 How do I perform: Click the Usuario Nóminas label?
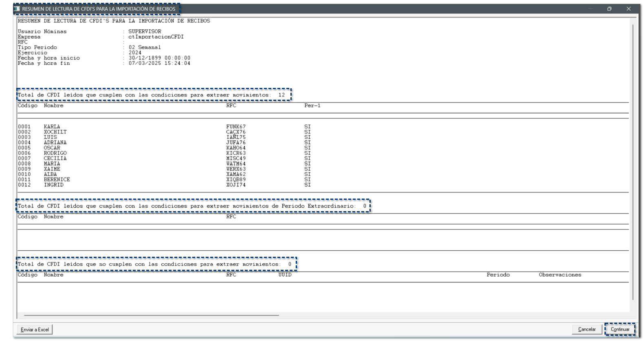42,31
